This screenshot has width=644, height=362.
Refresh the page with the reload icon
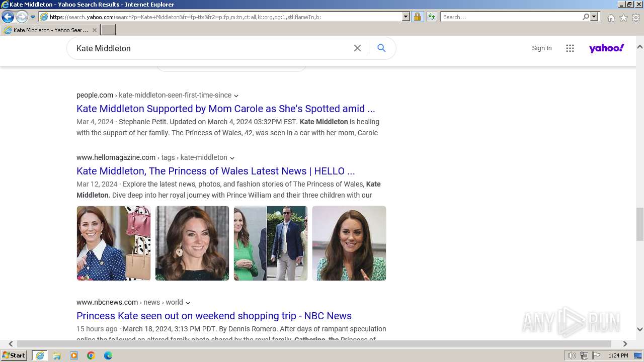pos(431,17)
